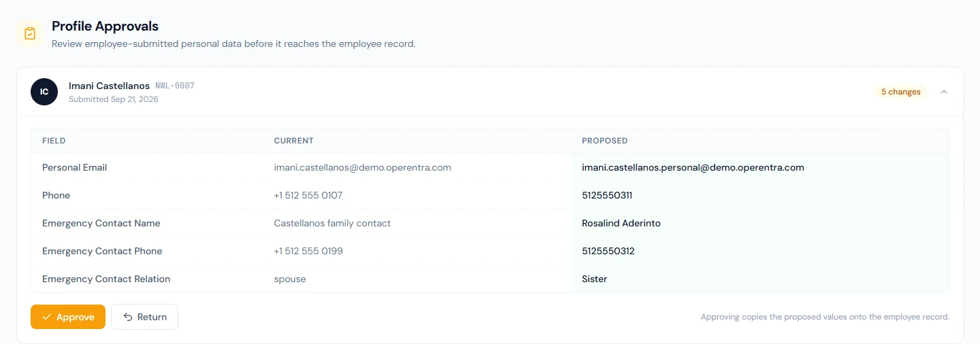Select the Phone field label
This screenshot has height=344, width=980.
[x=56, y=195]
